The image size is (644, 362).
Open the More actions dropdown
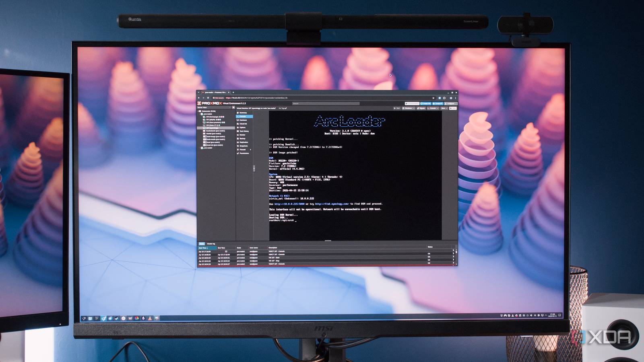tap(444, 108)
